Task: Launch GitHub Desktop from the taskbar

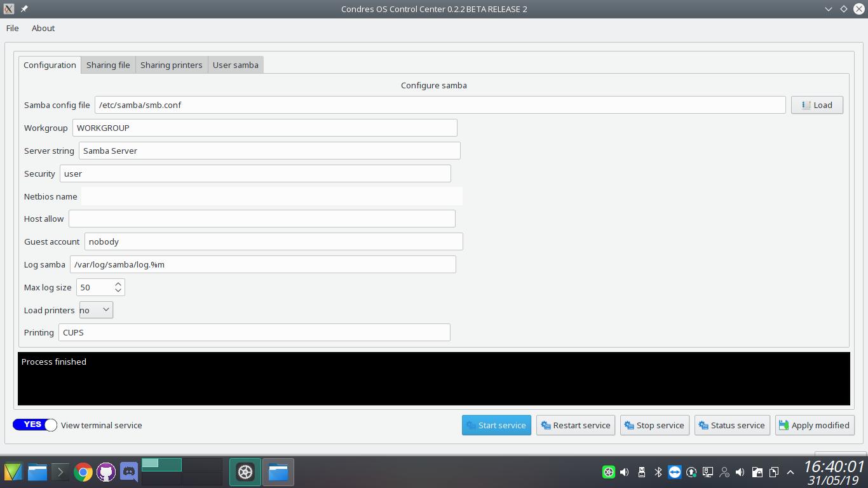Action: 106,472
